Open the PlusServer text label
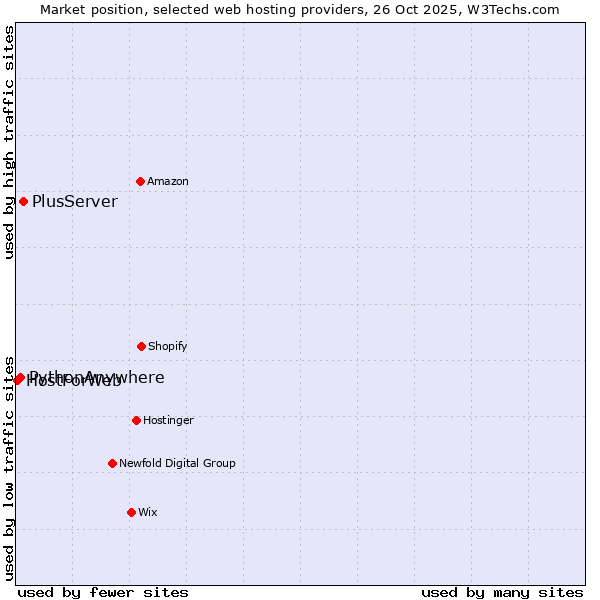The height and width of the screenshot is (600, 600). pyautogui.click(x=75, y=202)
